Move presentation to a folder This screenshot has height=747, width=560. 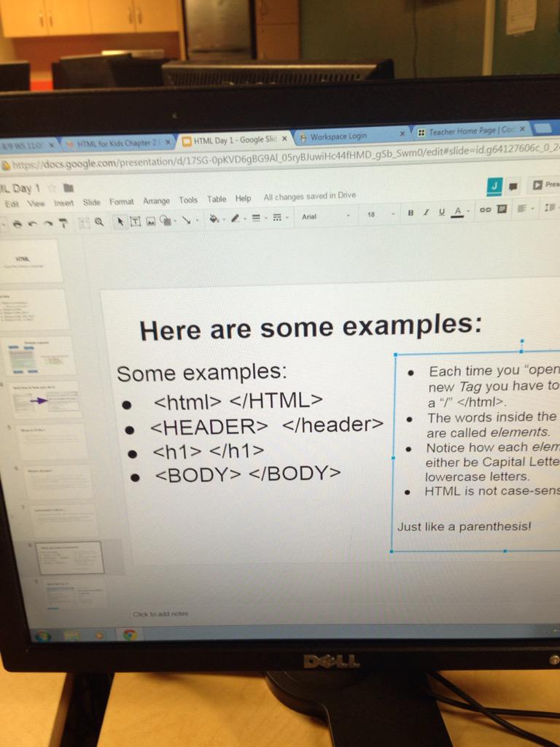click(x=68, y=187)
